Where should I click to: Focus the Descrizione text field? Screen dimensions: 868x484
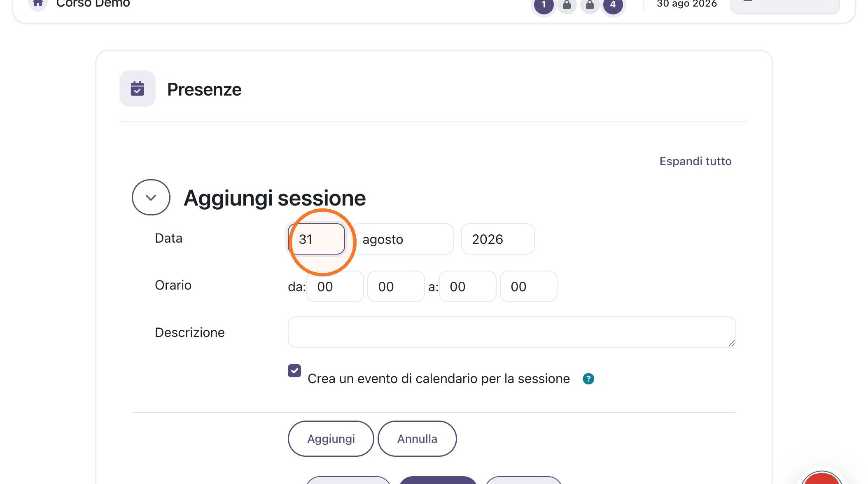click(512, 332)
